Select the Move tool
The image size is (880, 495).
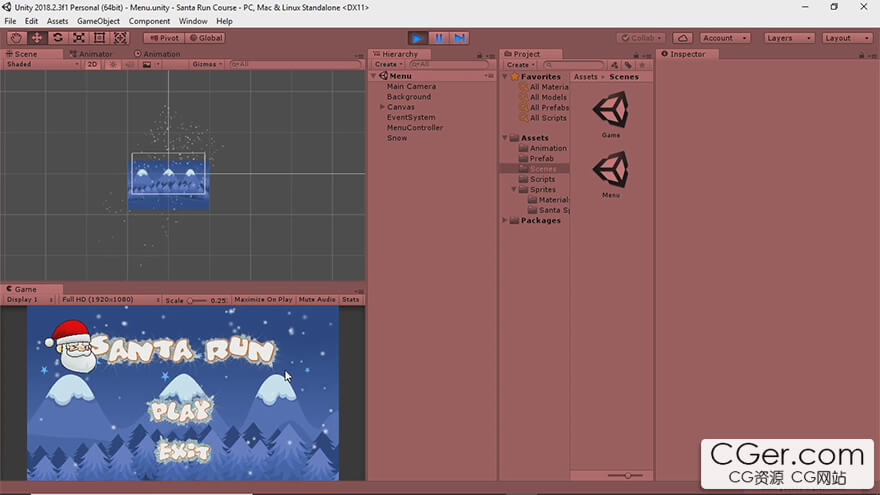[36, 38]
